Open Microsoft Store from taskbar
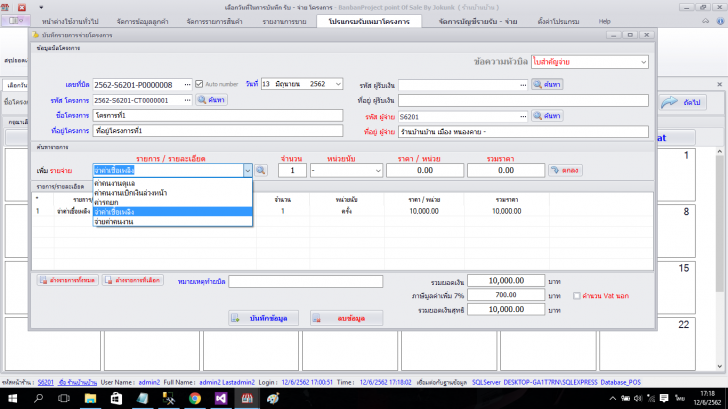Viewport: 728px width, 409px height. 116,398
